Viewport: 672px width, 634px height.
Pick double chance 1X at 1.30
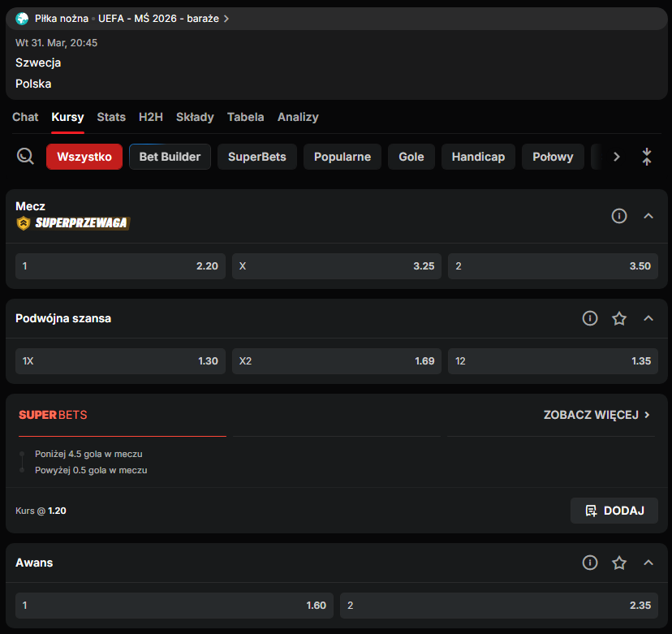pyautogui.click(x=120, y=361)
